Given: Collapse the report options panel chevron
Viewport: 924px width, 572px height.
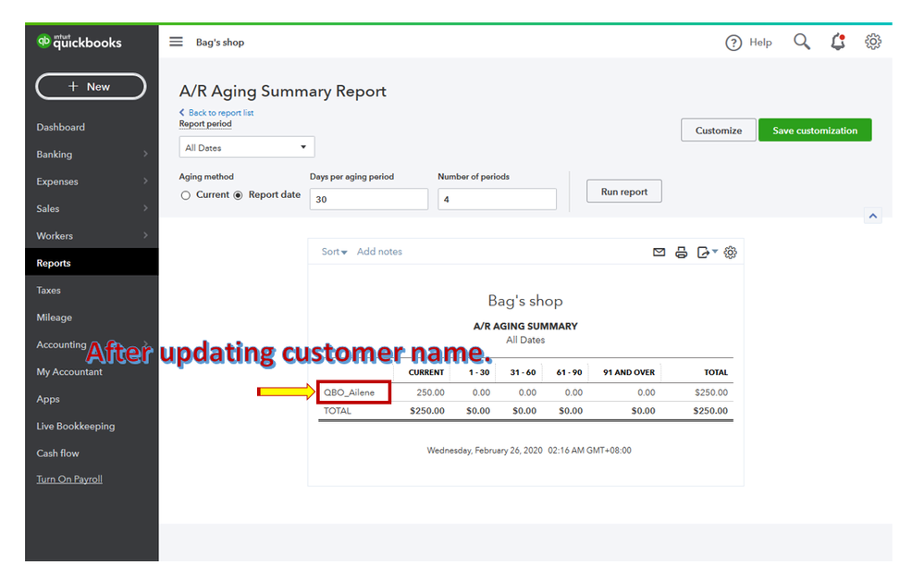Looking at the screenshot, I should pyautogui.click(x=873, y=216).
